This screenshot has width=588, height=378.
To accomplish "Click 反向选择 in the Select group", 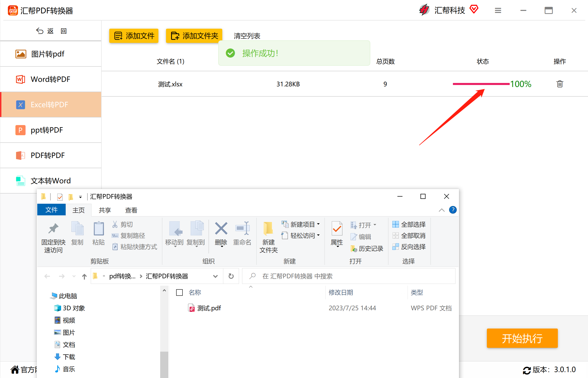I will 409,247.
